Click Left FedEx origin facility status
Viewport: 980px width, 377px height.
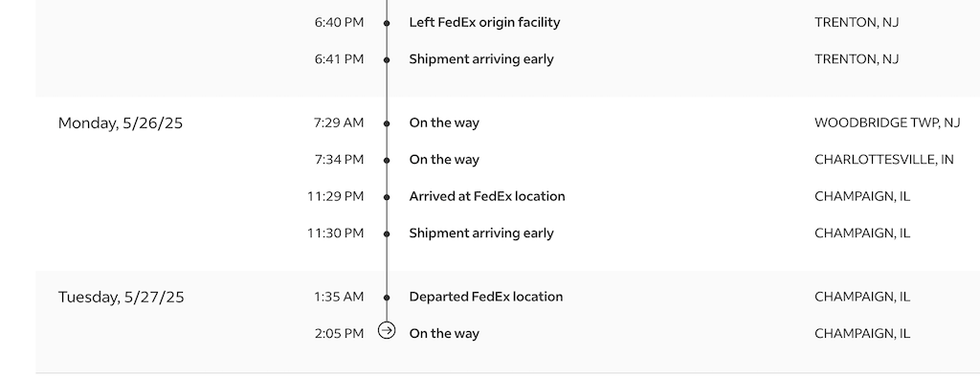coord(484,23)
